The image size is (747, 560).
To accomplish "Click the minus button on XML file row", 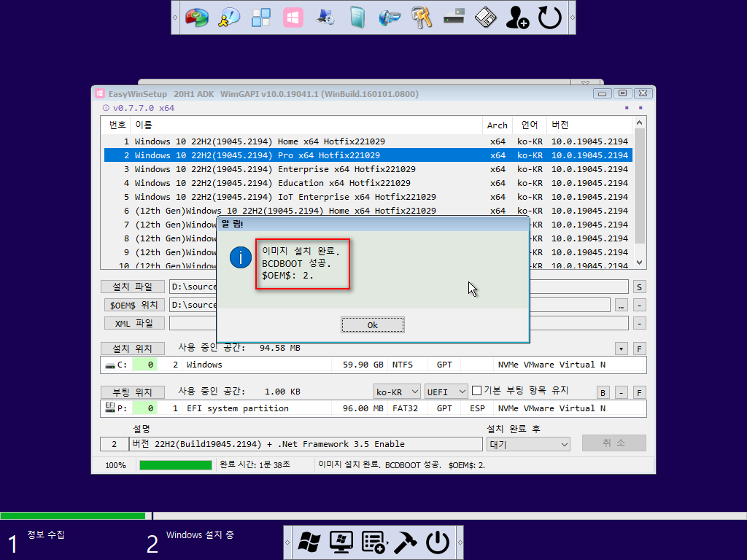I will click(639, 323).
